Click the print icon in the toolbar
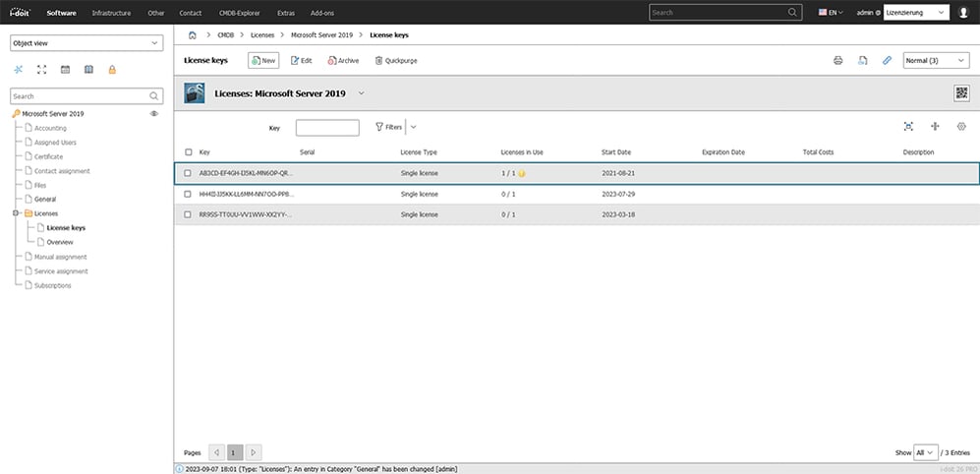The image size is (980, 474). (x=837, y=61)
